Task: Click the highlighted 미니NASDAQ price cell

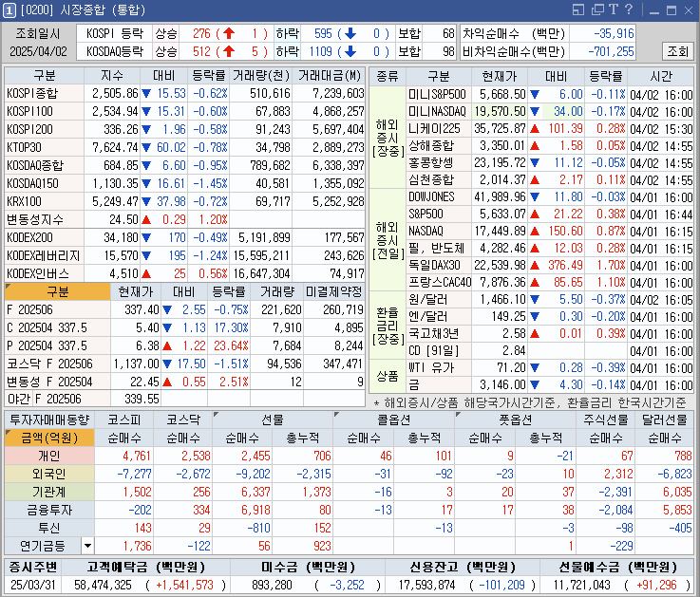Action: (500, 112)
